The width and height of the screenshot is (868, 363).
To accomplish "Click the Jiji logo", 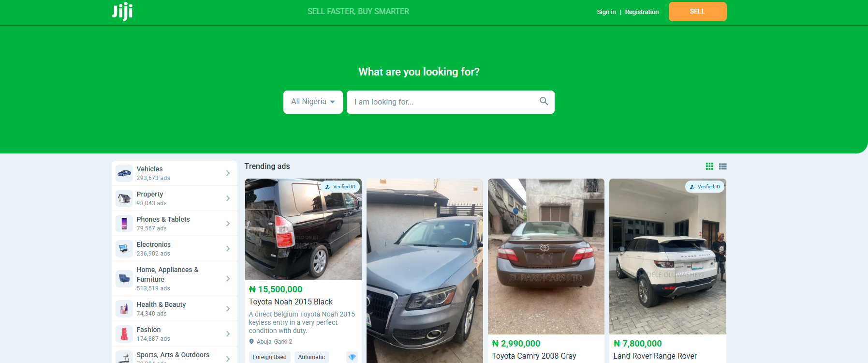I will tap(122, 12).
